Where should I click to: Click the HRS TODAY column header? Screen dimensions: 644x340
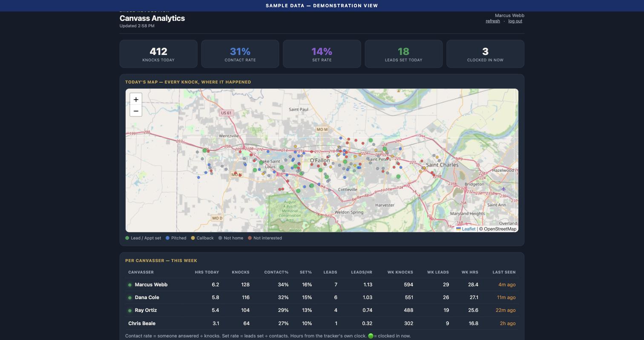(207, 272)
